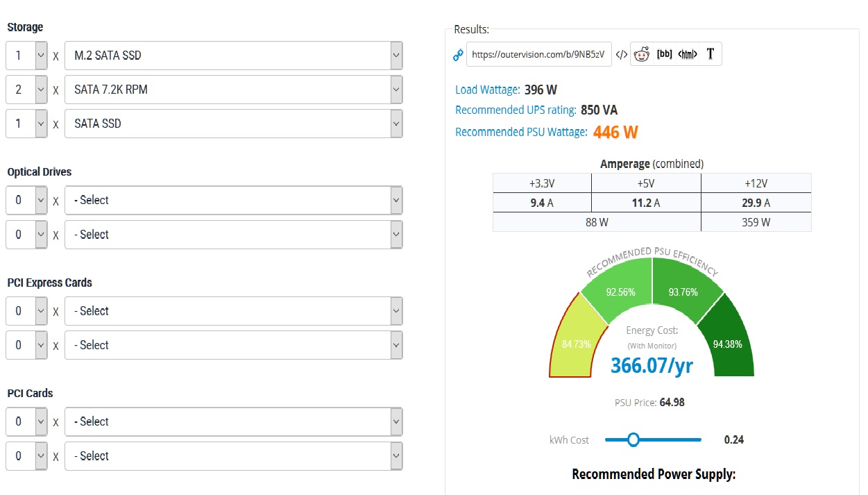Open the M.2 SATA SSD storage type dropdown
868x495 pixels.
233,56
